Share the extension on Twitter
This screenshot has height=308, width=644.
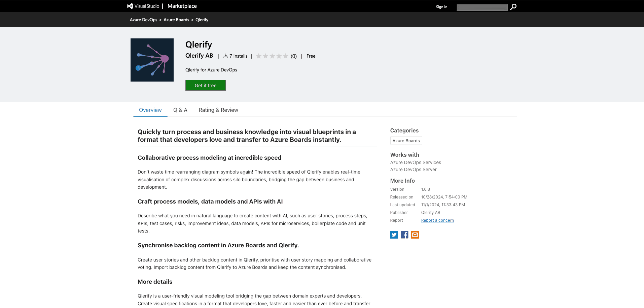point(394,235)
